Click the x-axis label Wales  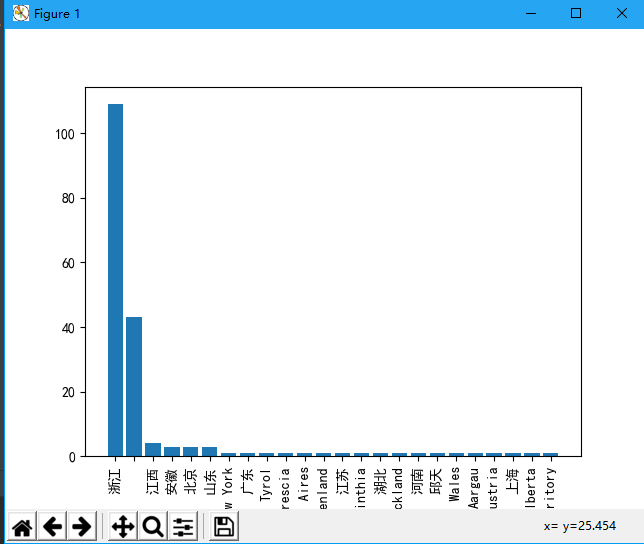point(455,484)
